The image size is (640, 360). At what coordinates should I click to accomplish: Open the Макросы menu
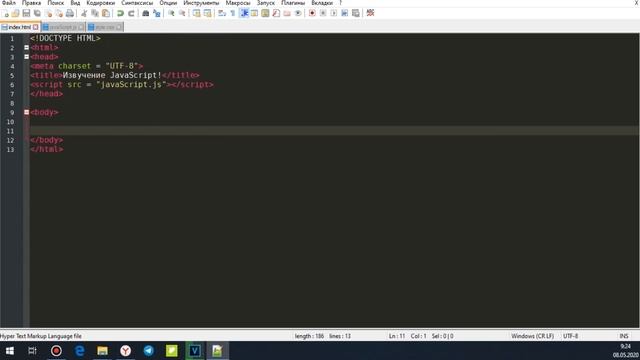(238, 3)
